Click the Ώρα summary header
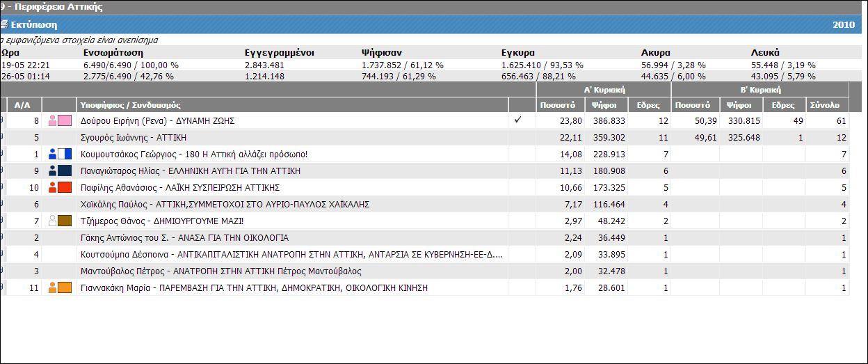The image size is (868, 364). tap(9, 52)
